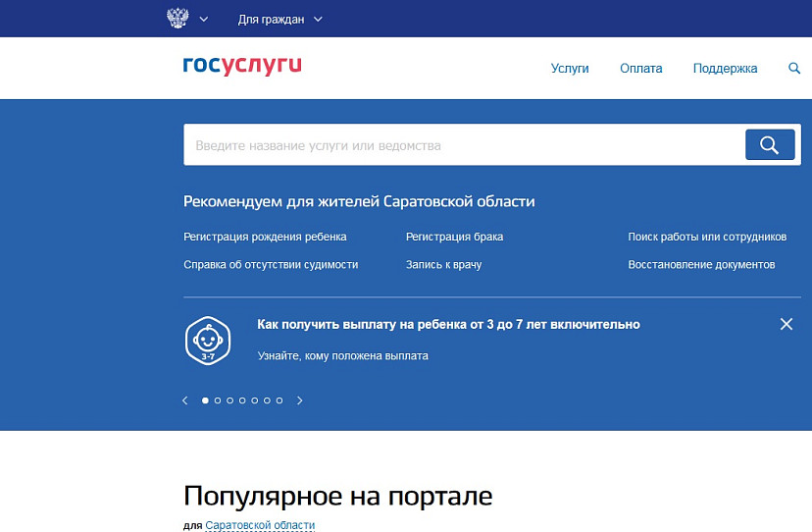
Task: Select the first carousel dot
Action: (x=205, y=400)
